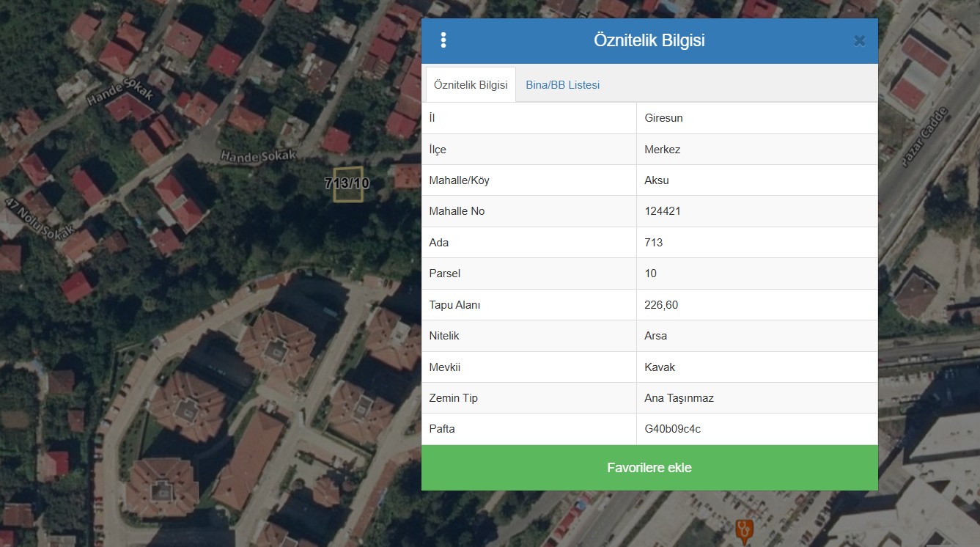Click the orange marker pin on the map
The width and height of the screenshot is (980, 547).
click(x=744, y=528)
